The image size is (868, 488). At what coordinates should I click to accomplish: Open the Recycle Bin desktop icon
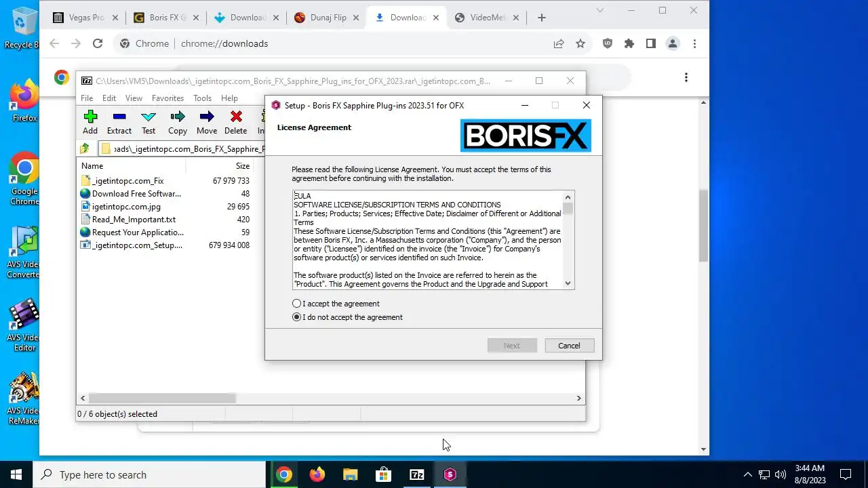pos(22,27)
